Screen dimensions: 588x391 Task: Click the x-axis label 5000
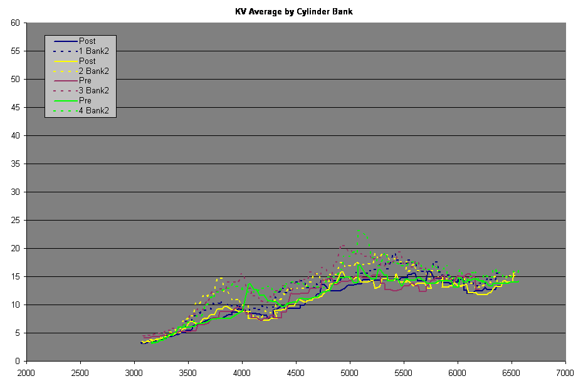tap(350, 373)
